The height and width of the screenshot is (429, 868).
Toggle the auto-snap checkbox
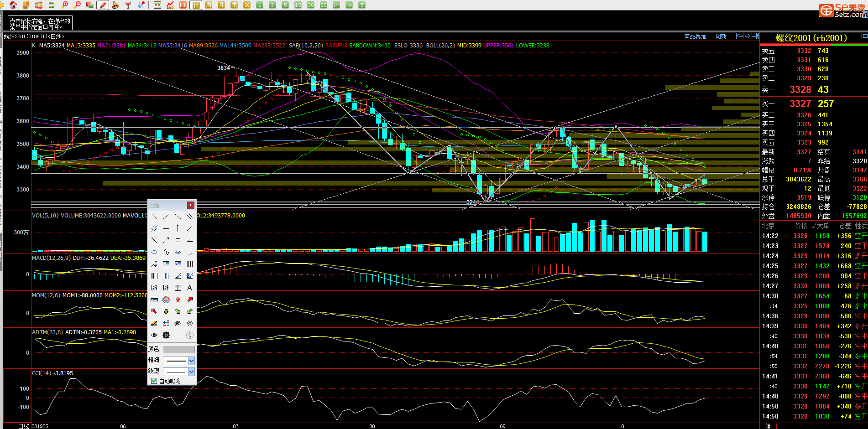pyautogui.click(x=154, y=381)
